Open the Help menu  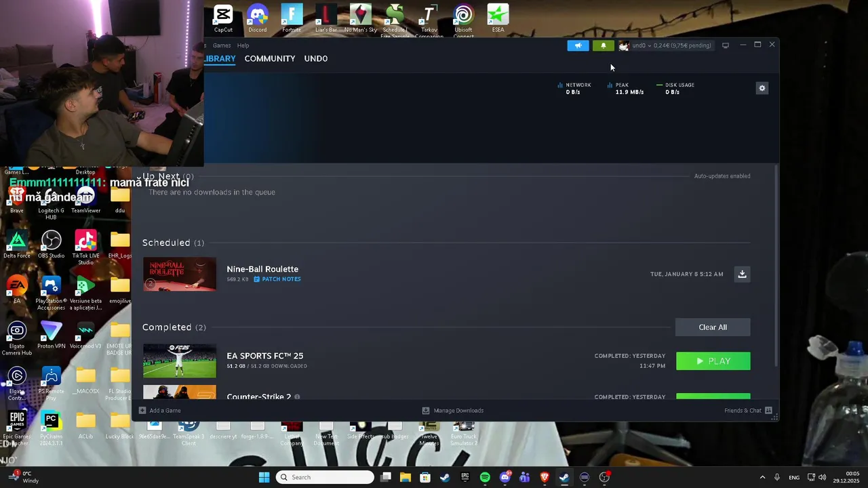[243, 45]
